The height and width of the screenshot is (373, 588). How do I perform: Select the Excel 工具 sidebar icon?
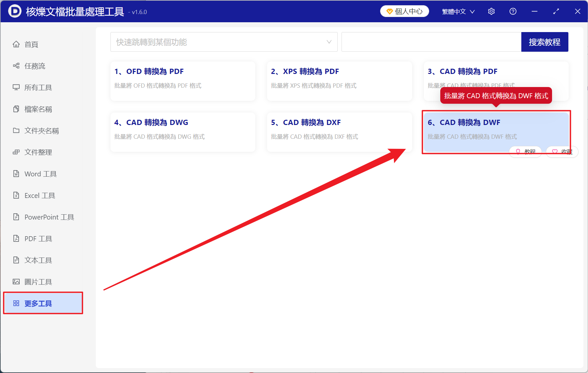pos(38,195)
